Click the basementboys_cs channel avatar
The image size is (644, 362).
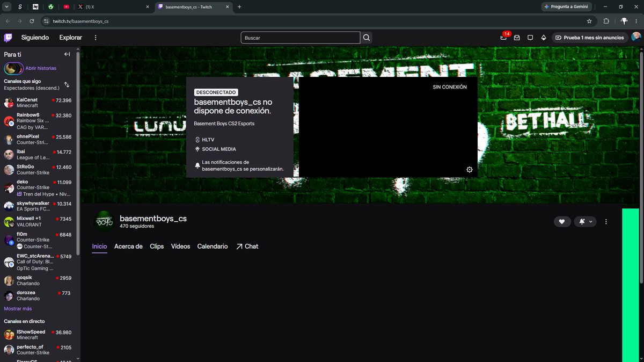click(x=104, y=221)
